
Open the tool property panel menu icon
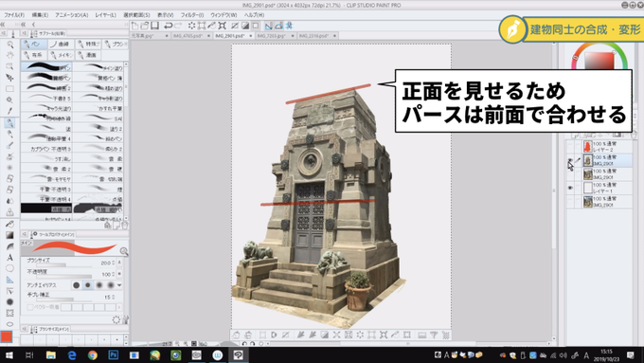pyautogui.click(x=25, y=234)
